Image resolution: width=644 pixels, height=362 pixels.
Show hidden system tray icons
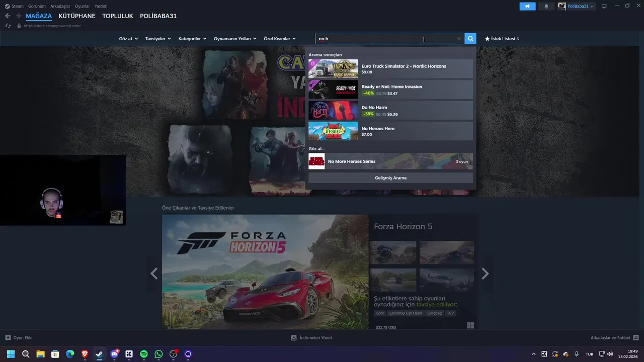coord(533,354)
